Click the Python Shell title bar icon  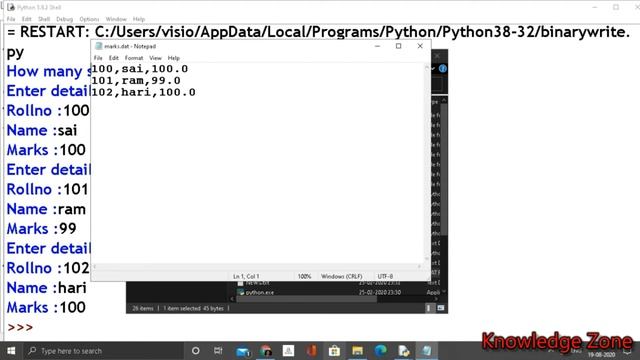pos(11,7)
